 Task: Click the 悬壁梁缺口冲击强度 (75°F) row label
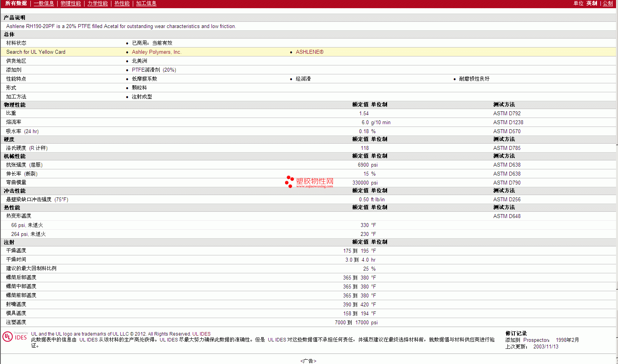click(x=37, y=200)
